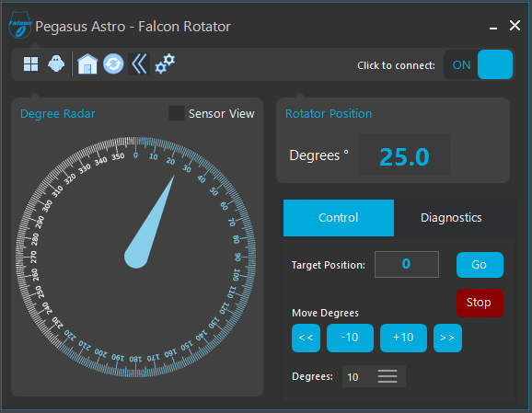Select the Control tab

tap(339, 218)
